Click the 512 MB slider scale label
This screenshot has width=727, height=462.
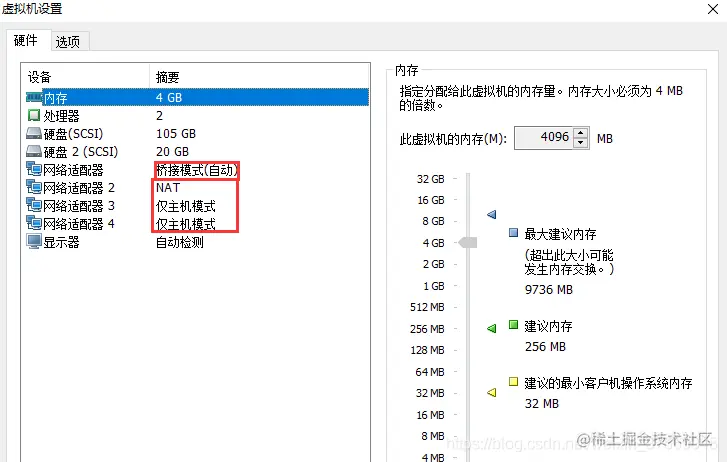[427, 307]
